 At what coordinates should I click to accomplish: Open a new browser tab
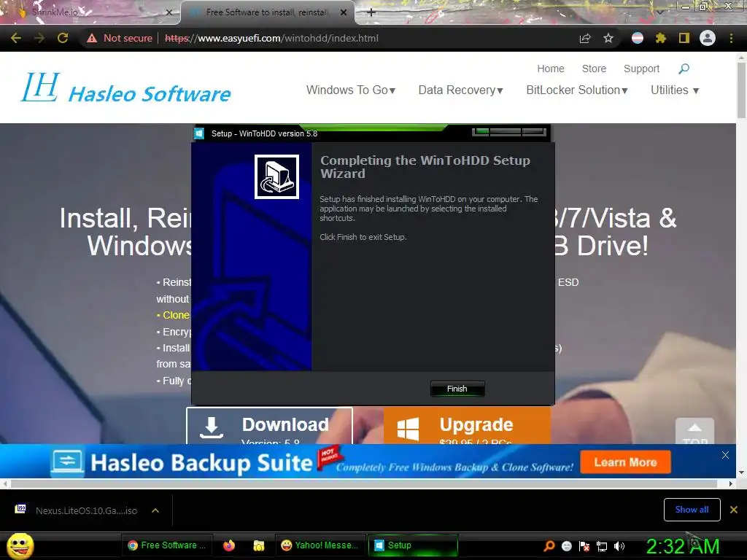point(371,12)
